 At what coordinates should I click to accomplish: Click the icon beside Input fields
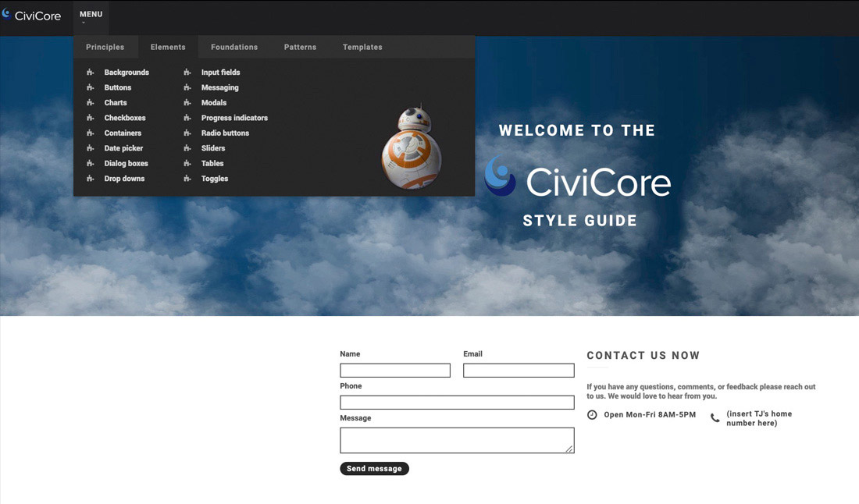click(x=187, y=73)
